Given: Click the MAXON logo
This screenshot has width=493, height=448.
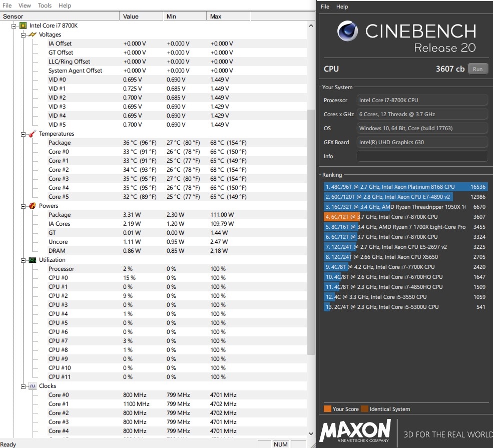Looking at the screenshot, I should pos(355,431).
